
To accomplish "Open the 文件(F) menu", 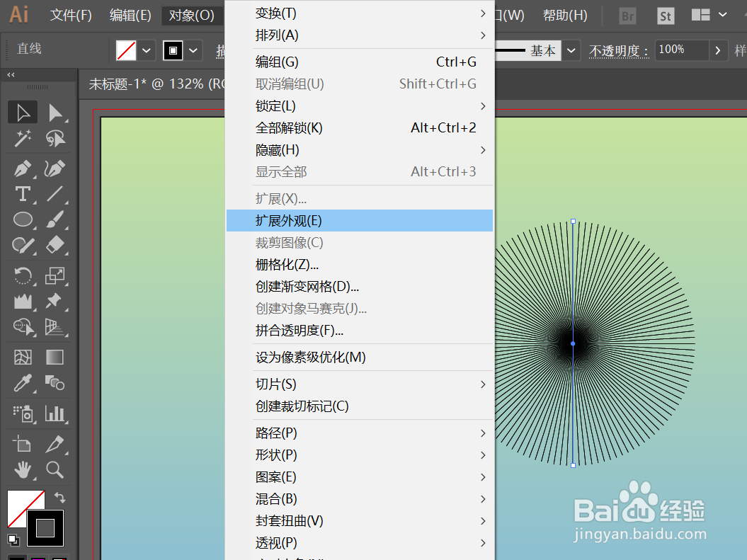I will coord(71,16).
